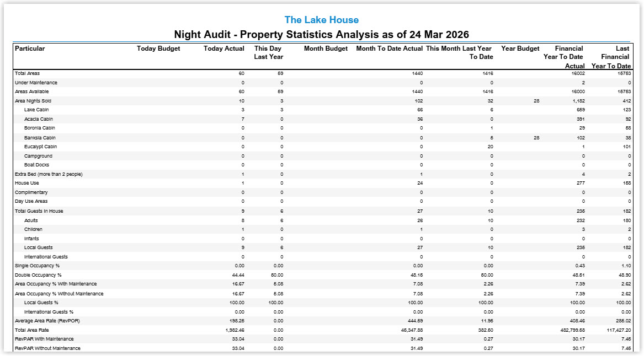Viewport: 644px width, 356px height.
Task: Select the "Area Nights Sold" row label
Action: coord(33,101)
